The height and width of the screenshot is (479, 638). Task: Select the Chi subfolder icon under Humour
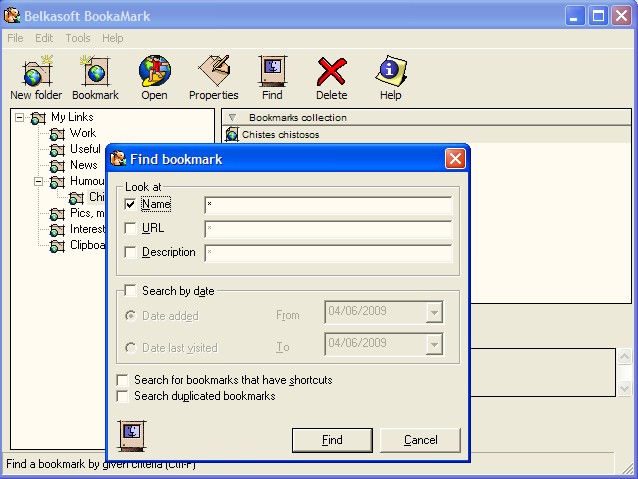pos(76,198)
